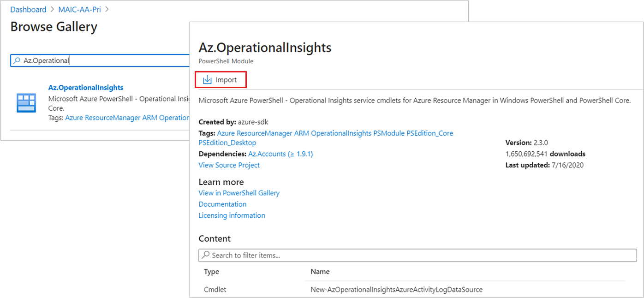644x298 pixels.
Task: Click the Az.OperationalInsights module tile icon
Action: coord(26,102)
